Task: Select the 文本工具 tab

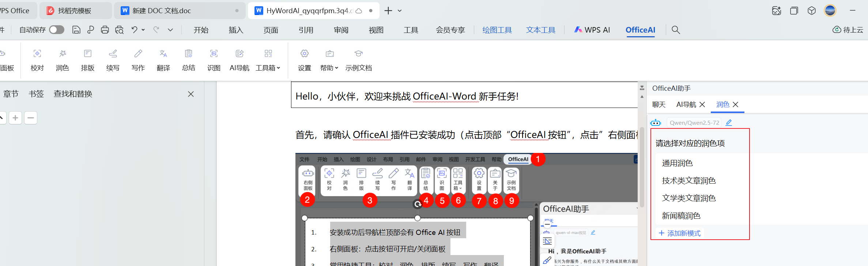Action: pyautogui.click(x=541, y=30)
